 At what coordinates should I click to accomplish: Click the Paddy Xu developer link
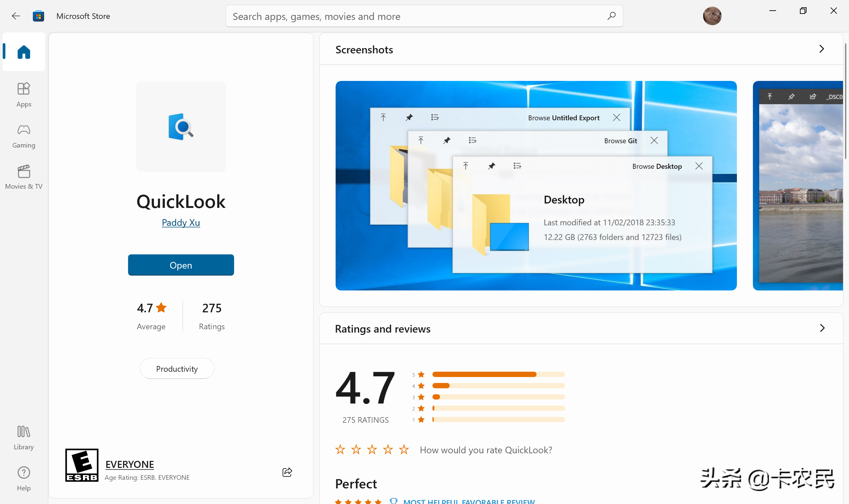coord(181,222)
